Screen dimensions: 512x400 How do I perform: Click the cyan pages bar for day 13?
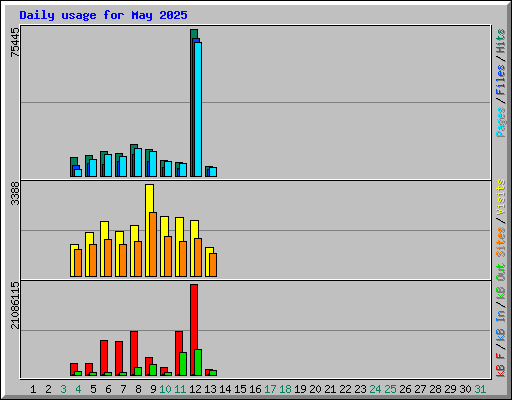[213, 172]
